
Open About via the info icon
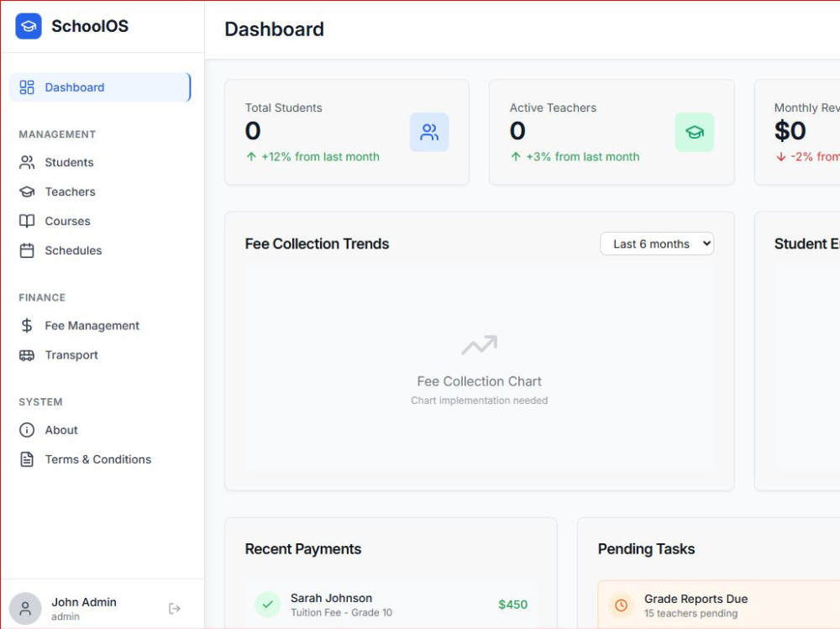26,430
